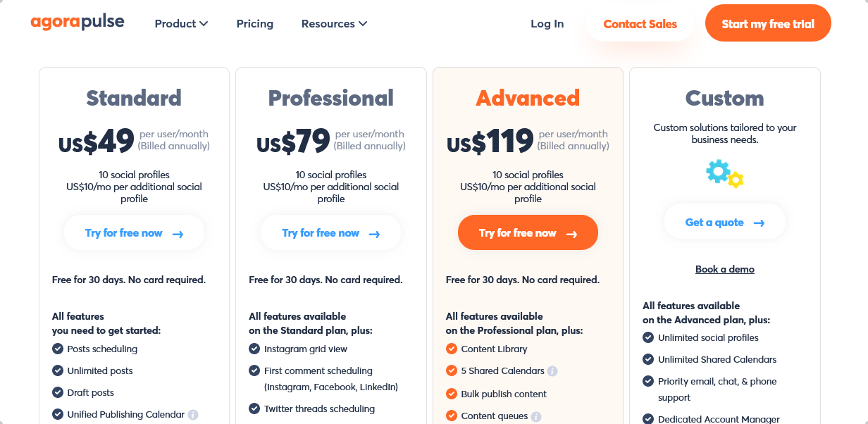Open the Book a demo link
The image size is (868, 424).
click(x=725, y=269)
